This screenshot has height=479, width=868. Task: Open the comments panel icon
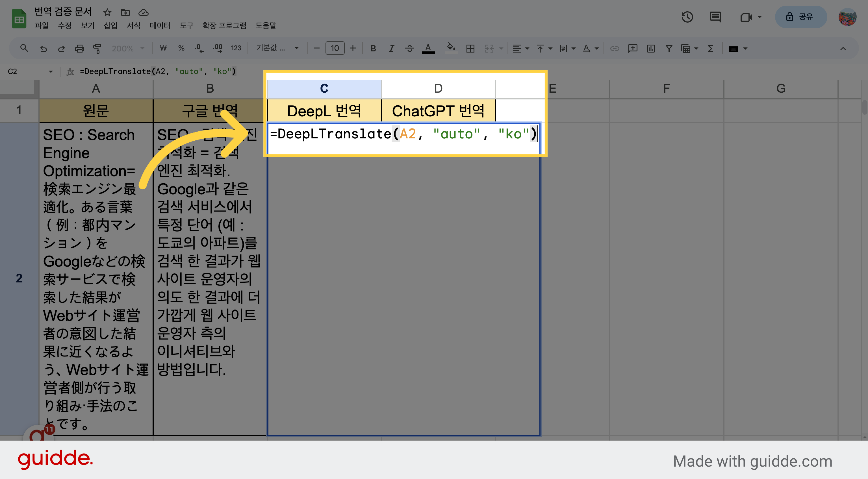[715, 17]
